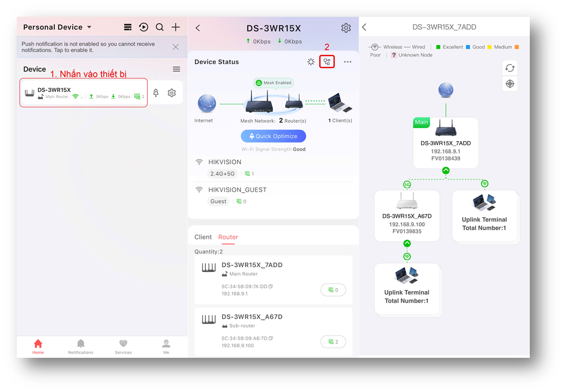This screenshot has height=392, width=564.
Task: Click the search magnifier icon in header
Action: click(x=159, y=27)
